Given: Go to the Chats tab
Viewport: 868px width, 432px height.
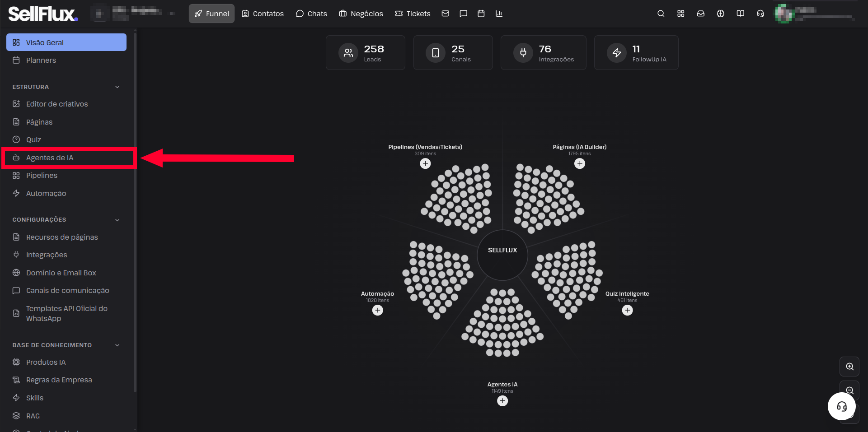Looking at the screenshot, I should [311, 14].
